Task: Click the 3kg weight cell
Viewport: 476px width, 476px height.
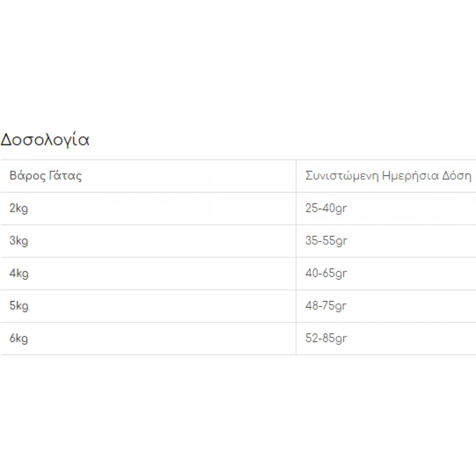Action: click(19, 241)
